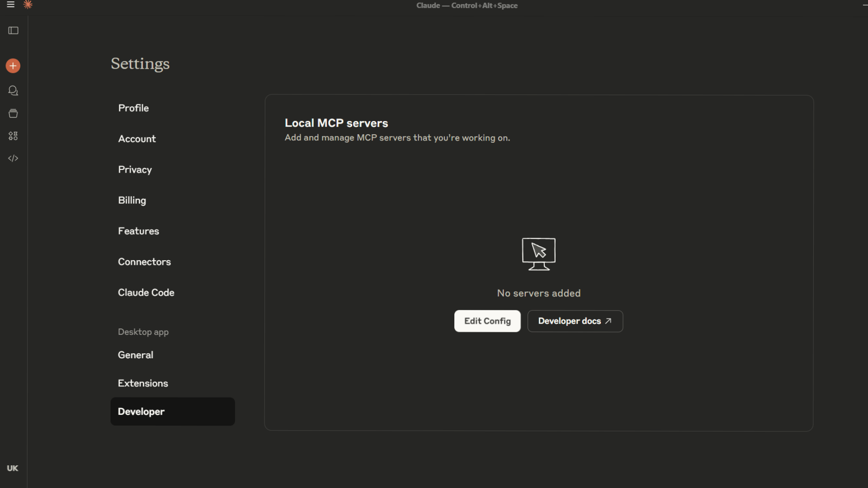868x488 pixels.
Task: Click the Local MCP servers heading
Action: coord(336,123)
